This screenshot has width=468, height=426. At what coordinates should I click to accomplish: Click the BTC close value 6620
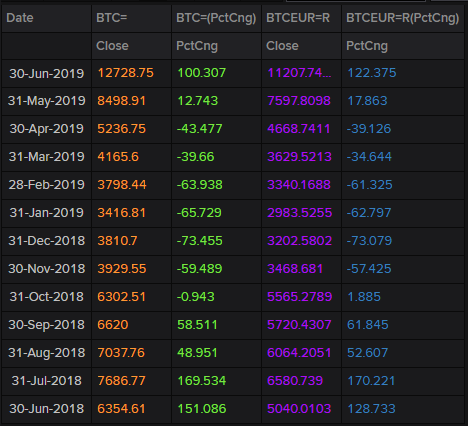(x=113, y=325)
